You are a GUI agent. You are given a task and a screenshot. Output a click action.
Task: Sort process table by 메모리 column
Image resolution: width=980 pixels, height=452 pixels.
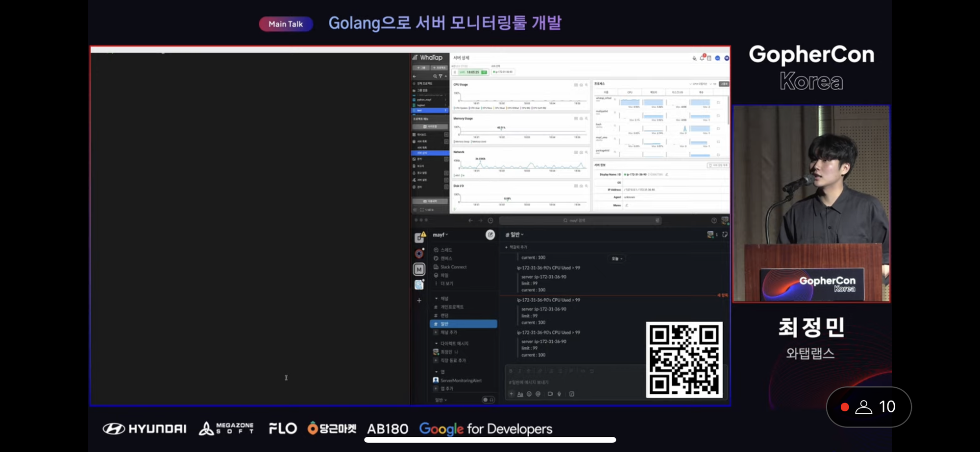653,92
